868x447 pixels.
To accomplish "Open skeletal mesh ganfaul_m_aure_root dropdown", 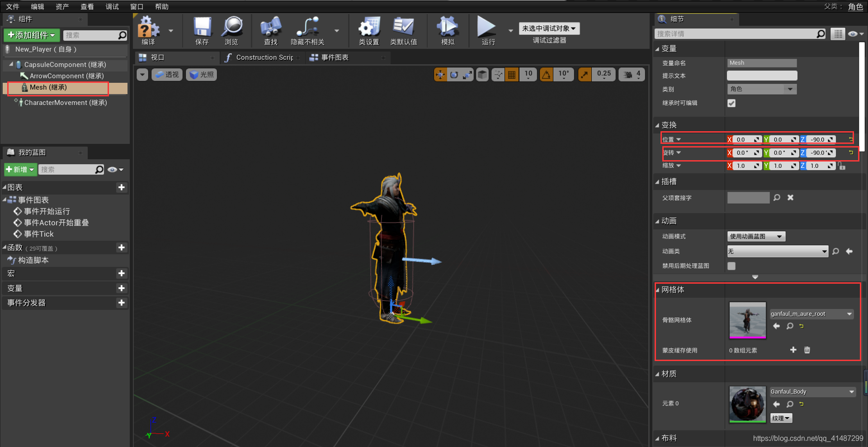I will pyautogui.click(x=812, y=314).
